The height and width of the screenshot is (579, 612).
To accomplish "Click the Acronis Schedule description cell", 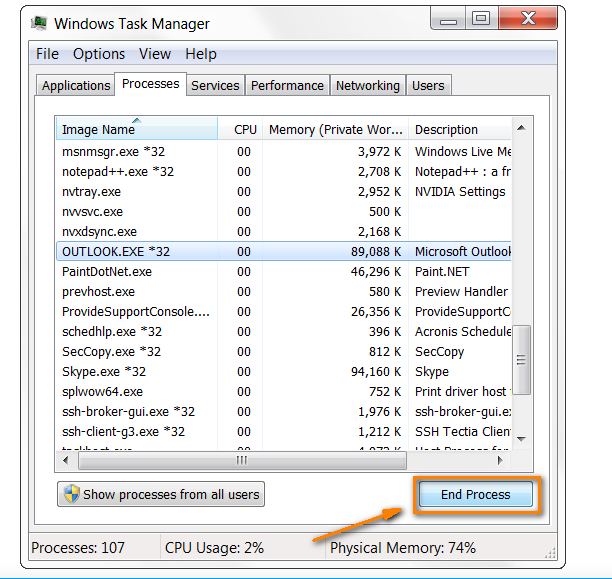I will pyautogui.click(x=463, y=331).
